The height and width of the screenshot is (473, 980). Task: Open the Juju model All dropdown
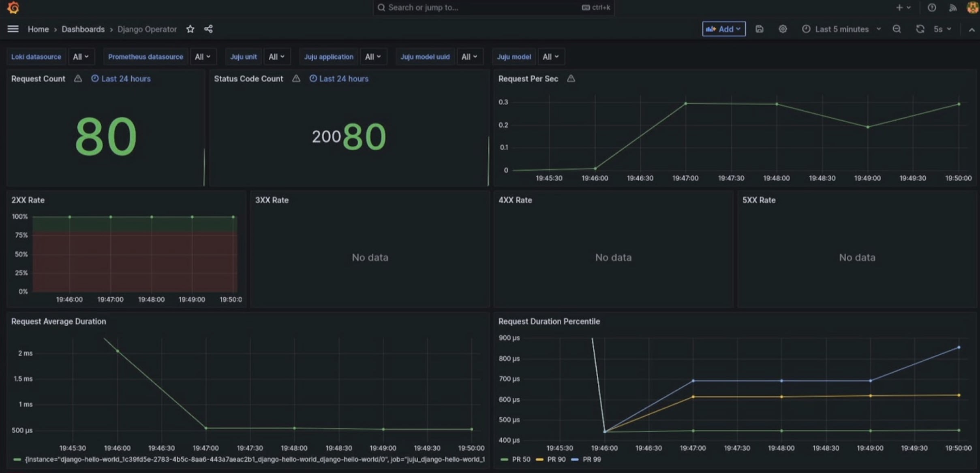[x=551, y=57]
